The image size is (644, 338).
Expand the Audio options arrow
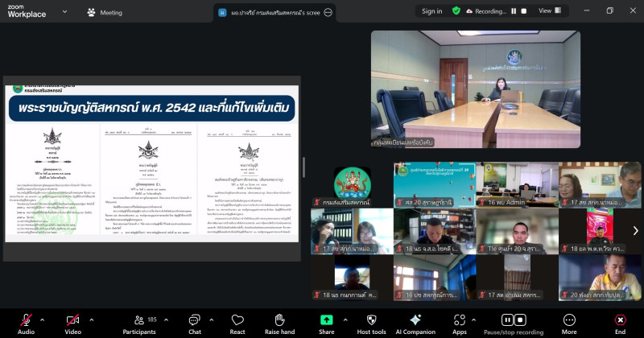pyautogui.click(x=44, y=319)
